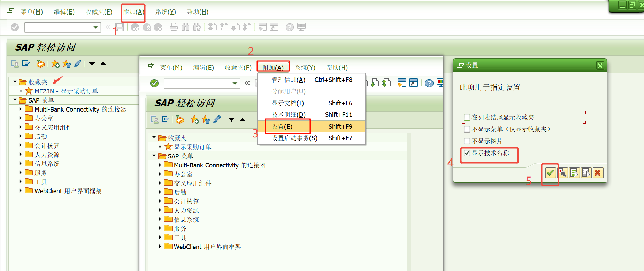Collapse the 收藏夹 folder in the left tree
The image size is (644, 271).
tap(15, 82)
